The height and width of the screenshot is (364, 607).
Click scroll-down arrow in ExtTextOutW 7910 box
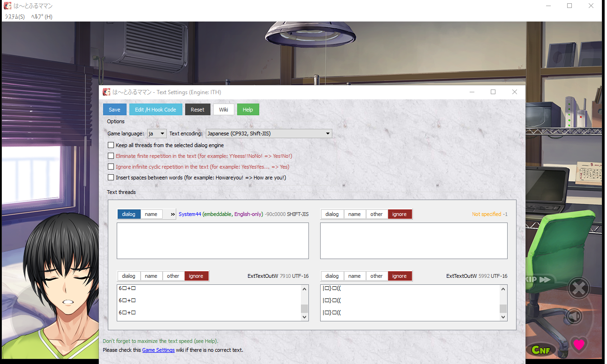click(305, 317)
